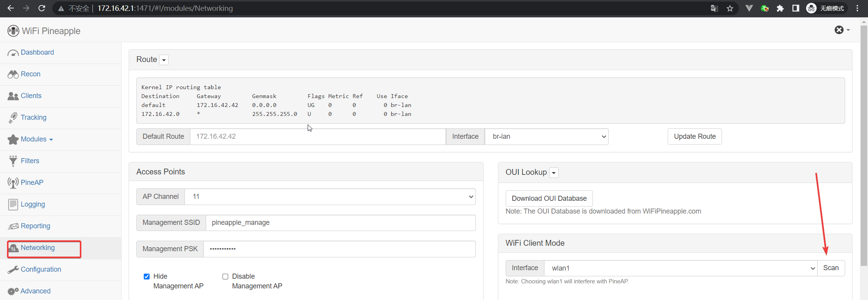
Task: Click the Management SSID input field
Action: point(341,223)
